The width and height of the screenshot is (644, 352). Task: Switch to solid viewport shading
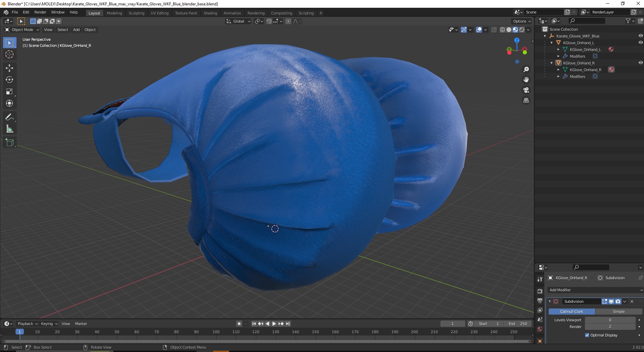(x=509, y=30)
